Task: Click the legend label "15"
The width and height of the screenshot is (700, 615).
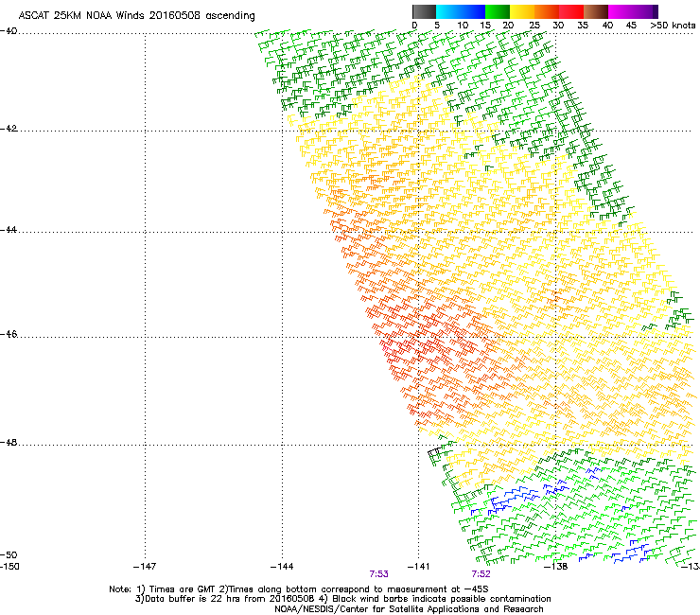Action: [485, 26]
